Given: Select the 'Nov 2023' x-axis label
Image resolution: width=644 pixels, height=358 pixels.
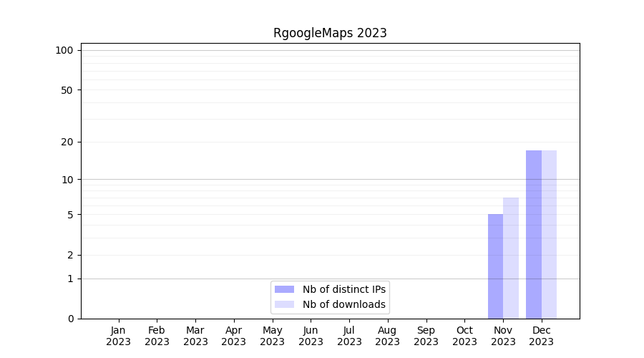Looking at the screenshot, I should click(x=503, y=336).
